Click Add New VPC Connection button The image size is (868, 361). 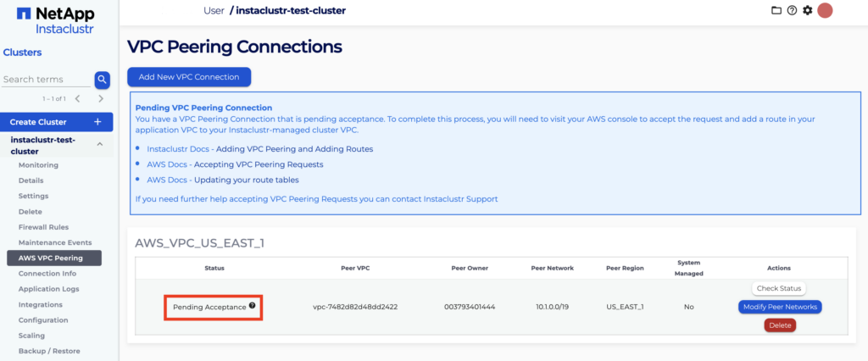189,77
